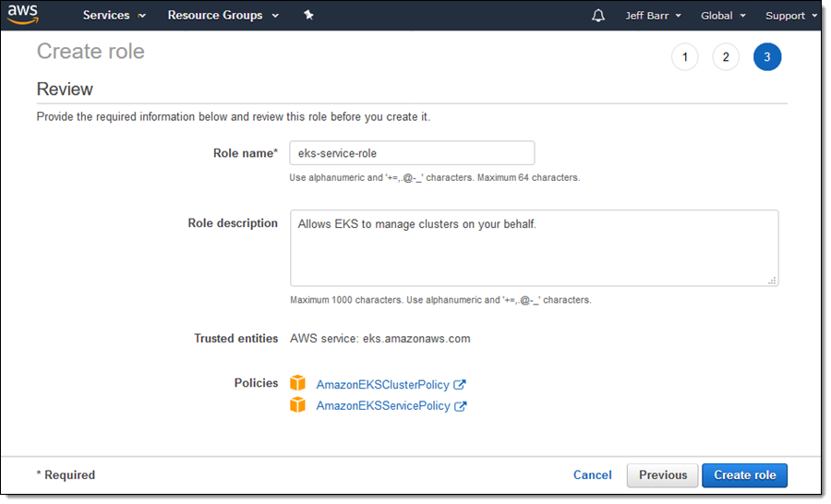Click the Previous button

point(662,475)
